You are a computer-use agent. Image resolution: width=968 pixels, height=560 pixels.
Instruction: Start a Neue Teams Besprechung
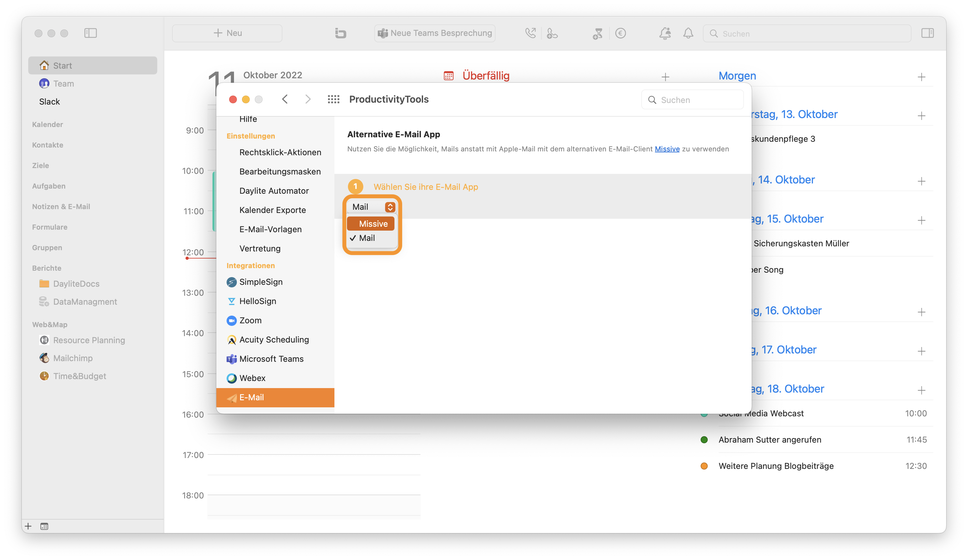click(435, 33)
